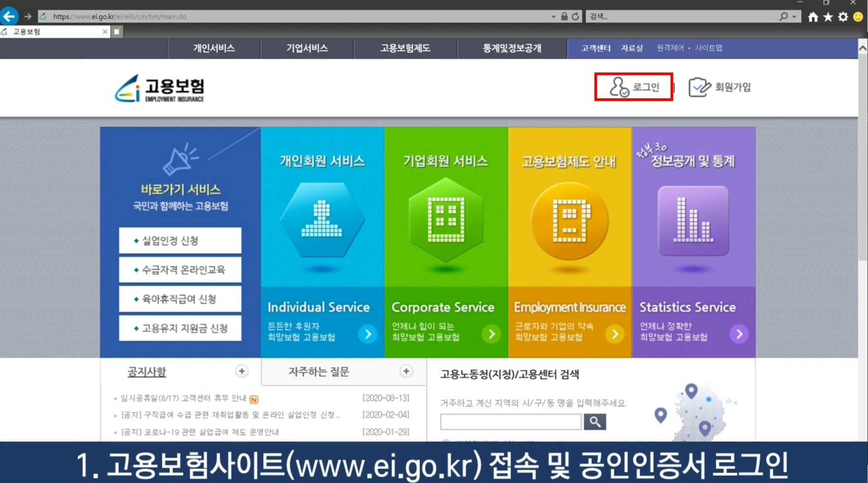Click the 실업인정 신청 shortcut button
Screen dimensions: 868x483
click(x=180, y=240)
